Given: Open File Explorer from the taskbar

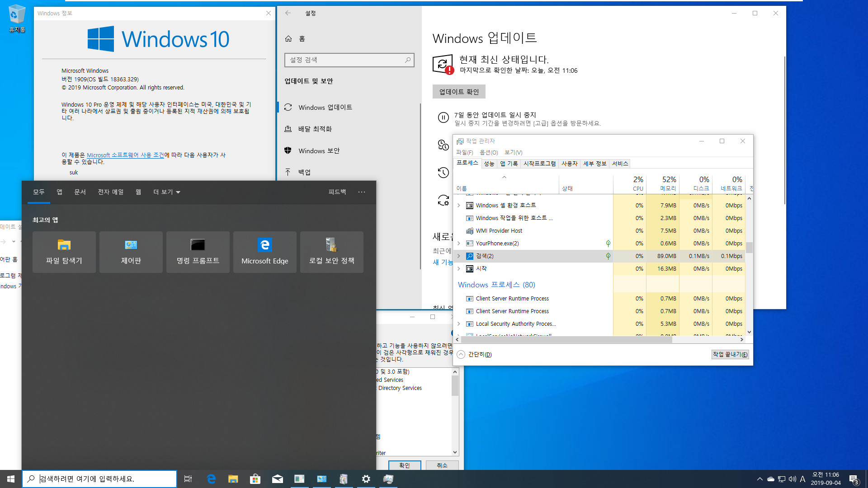Looking at the screenshot, I should tap(233, 479).
